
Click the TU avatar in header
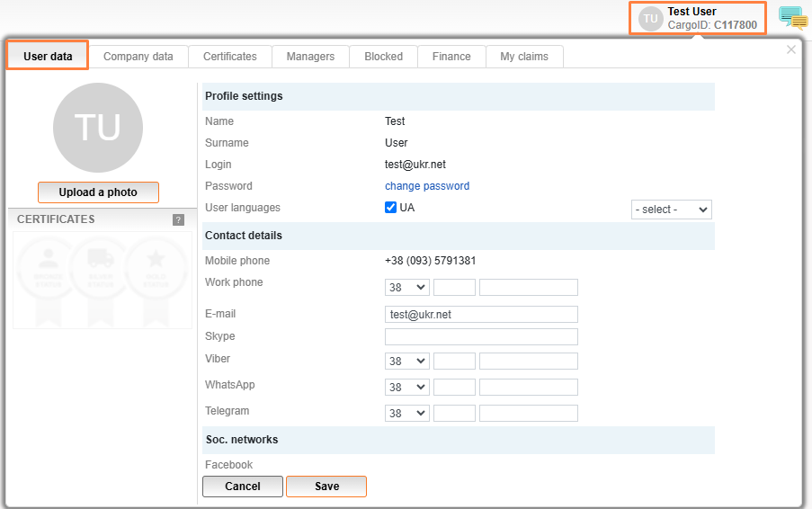point(650,19)
